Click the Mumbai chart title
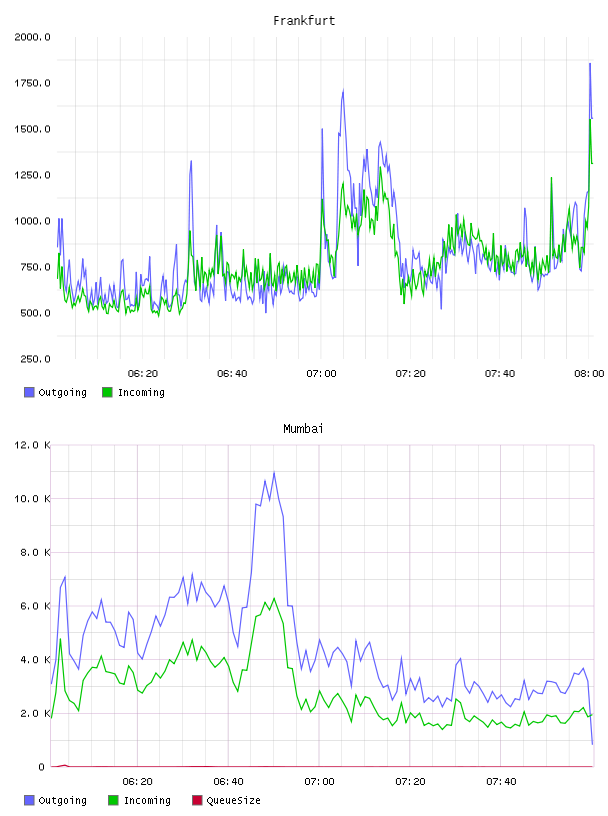 click(303, 429)
